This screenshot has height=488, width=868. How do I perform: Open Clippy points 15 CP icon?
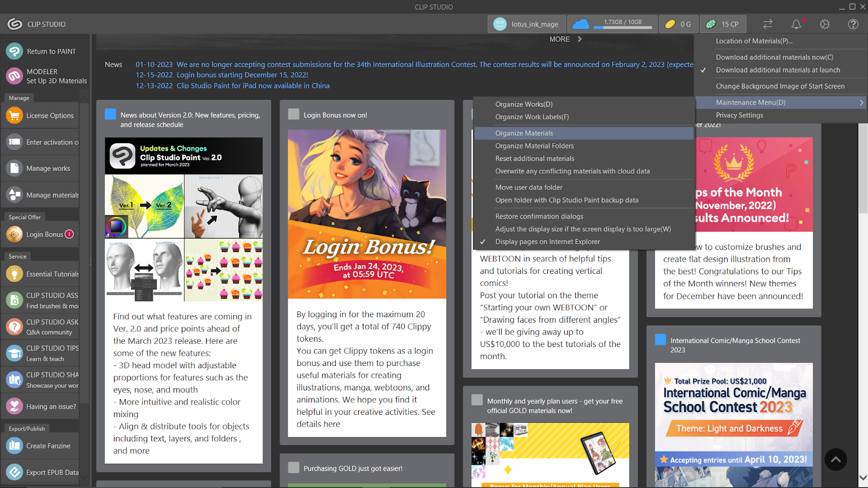click(711, 24)
